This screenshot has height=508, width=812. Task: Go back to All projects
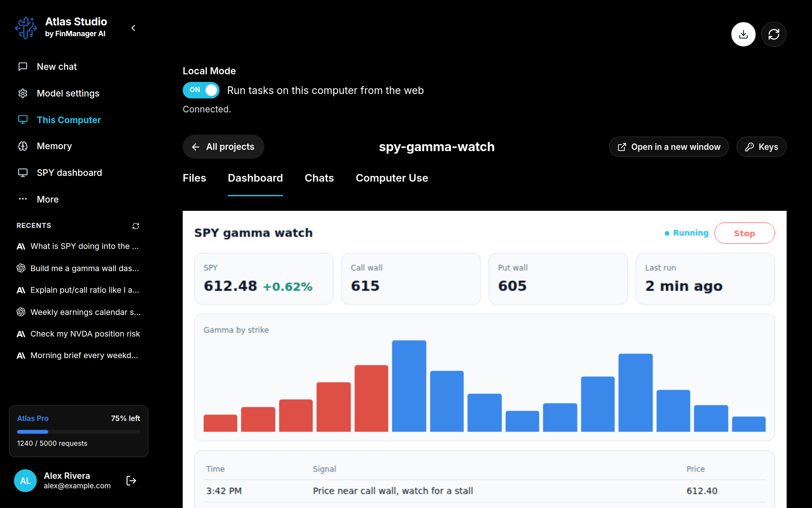pos(224,147)
